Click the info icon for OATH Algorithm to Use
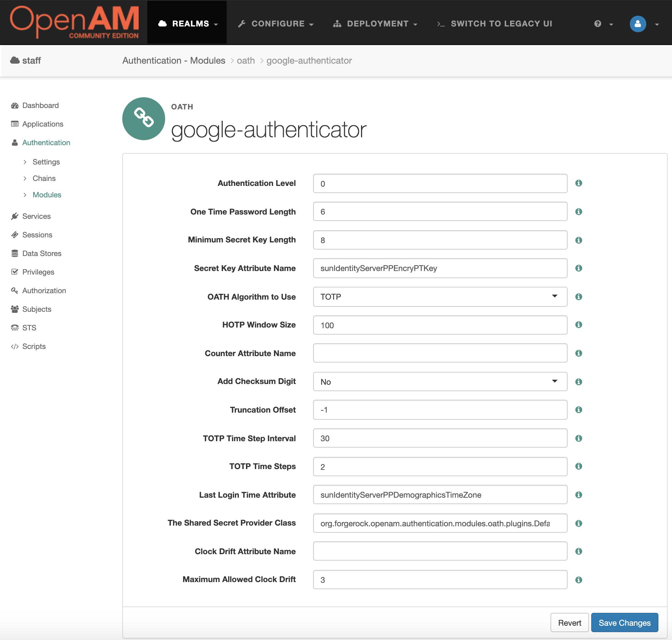 [579, 297]
